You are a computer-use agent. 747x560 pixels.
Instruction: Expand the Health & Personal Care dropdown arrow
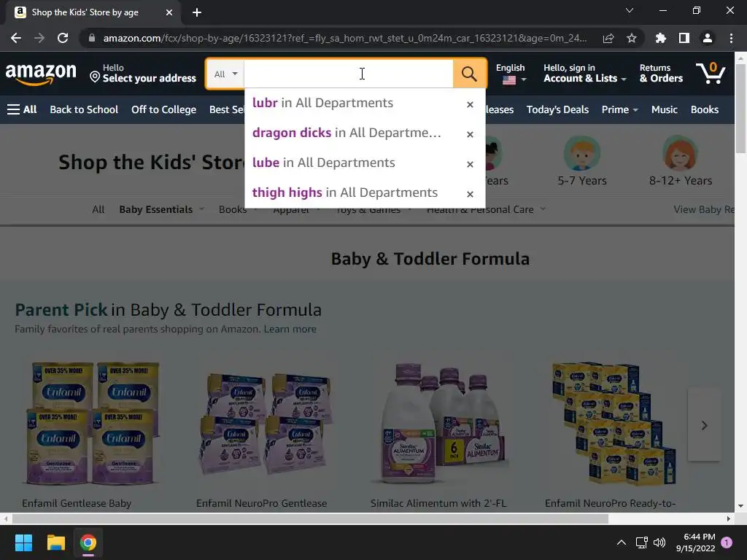coord(543,209)
